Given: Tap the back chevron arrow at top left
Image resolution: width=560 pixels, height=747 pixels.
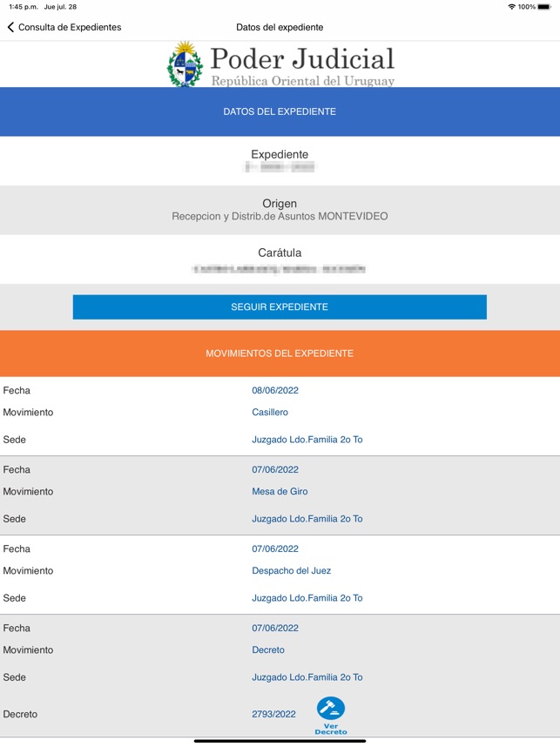Looking at the screenshot, I should tap(11, 27).
